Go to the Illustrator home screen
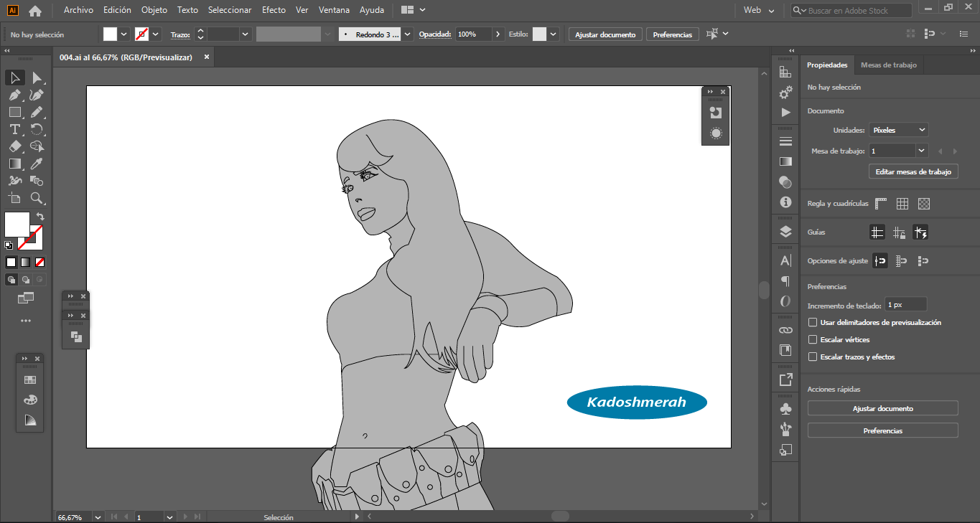This screenshot has height=523, width=980. pos(35,11)
